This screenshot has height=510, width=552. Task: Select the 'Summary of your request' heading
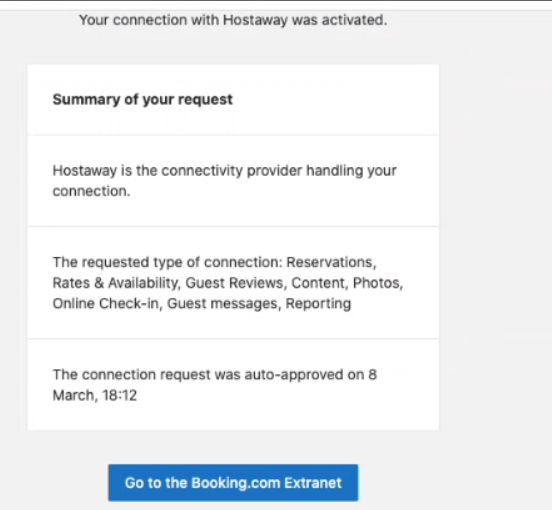coord(143,100)
